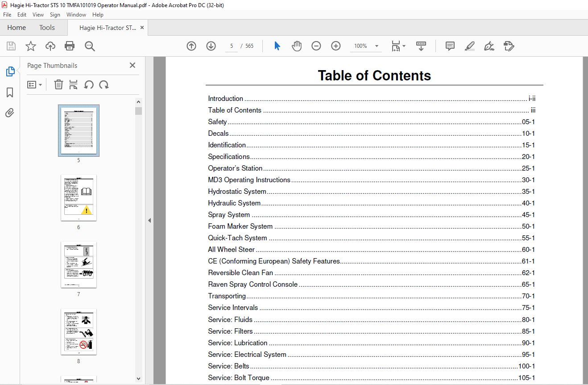The image size is (588, 385).
Task: Click the thumbnail panel scrollbar handle
Action: click(138, 111)
